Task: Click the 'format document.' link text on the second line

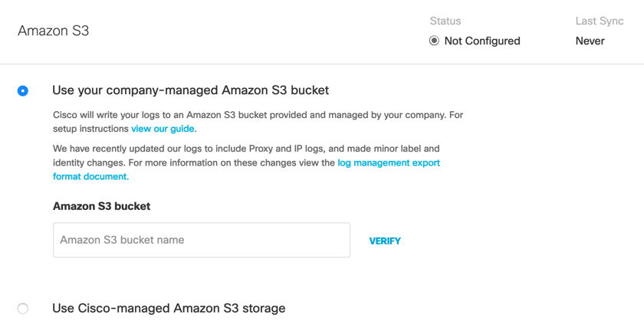Action: (x=90, y=176)
